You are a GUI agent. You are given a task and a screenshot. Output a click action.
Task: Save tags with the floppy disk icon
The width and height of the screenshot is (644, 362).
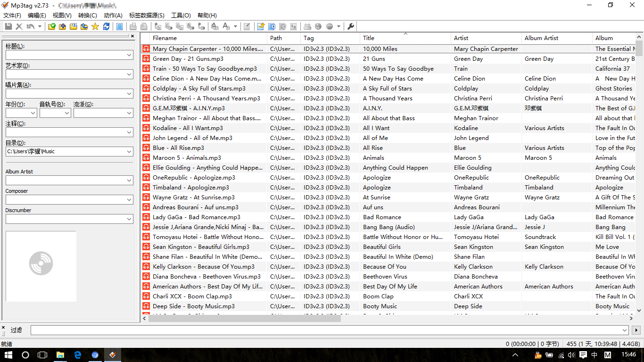pos(8,26)
